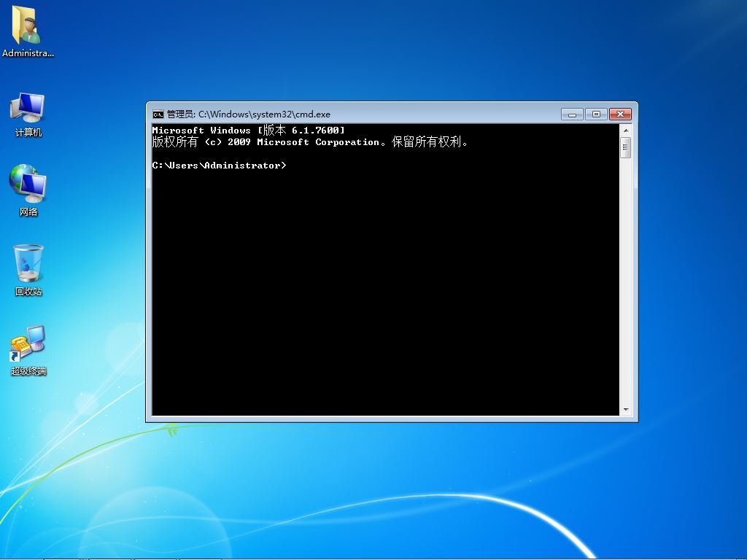Click the C:\Users\Administrator> prompt line

coord(219,166)
